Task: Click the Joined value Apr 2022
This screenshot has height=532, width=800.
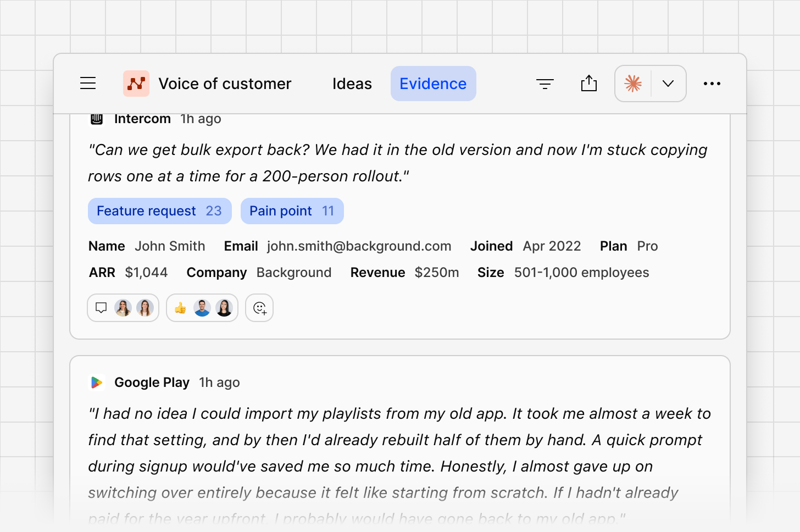Action: [552, 246]
